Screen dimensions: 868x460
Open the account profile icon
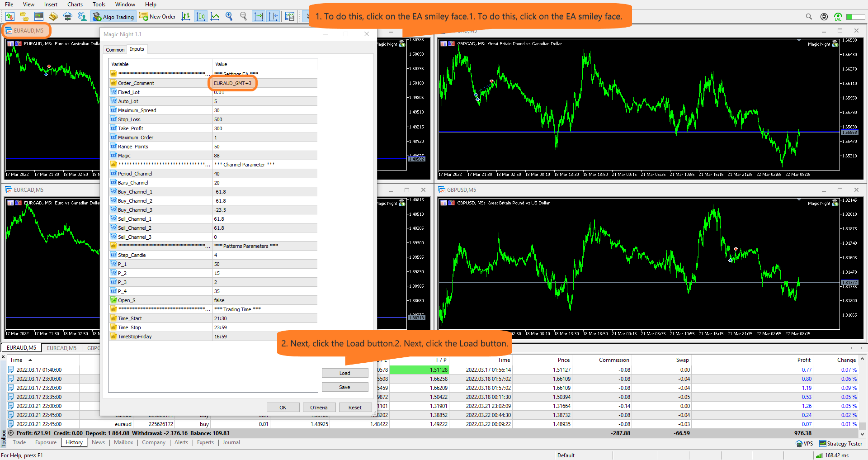824,17
